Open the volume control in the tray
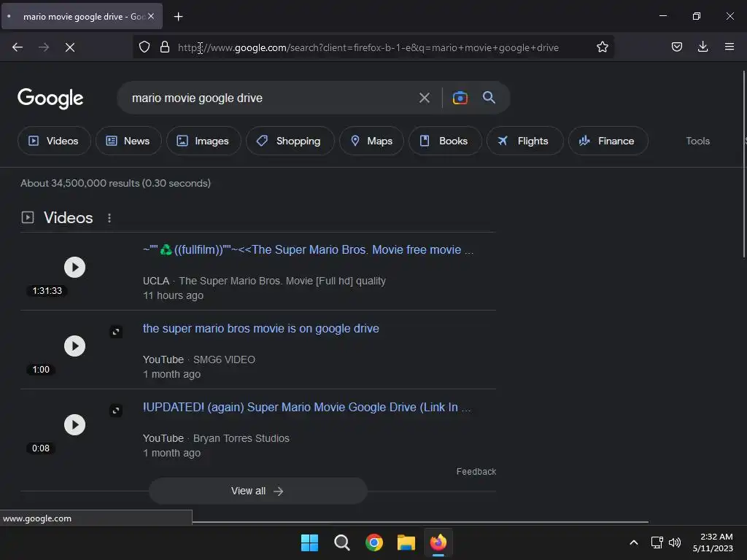This screenshot has height=560, width=747. (675, 542)
